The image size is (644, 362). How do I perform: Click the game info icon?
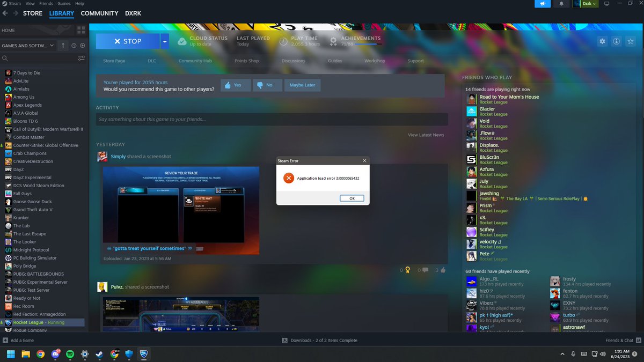tap(616, 41)
